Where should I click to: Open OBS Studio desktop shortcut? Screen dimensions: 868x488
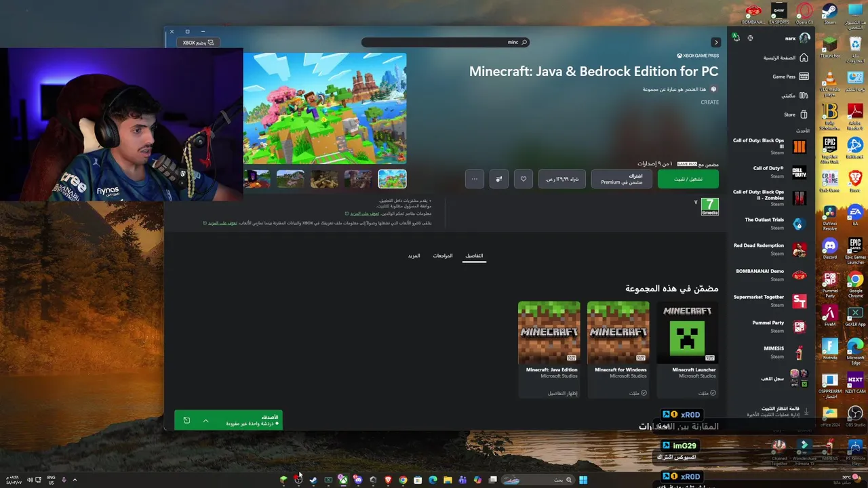click(855, 416)
